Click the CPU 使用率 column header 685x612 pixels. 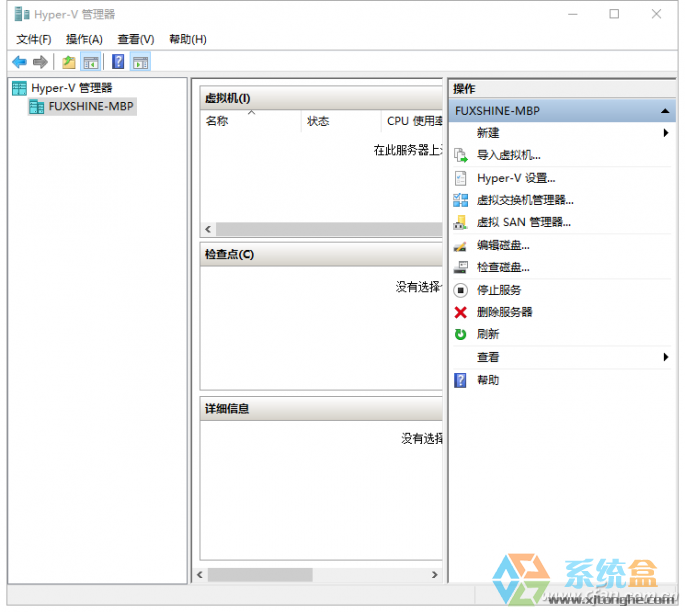pos(412,121)
